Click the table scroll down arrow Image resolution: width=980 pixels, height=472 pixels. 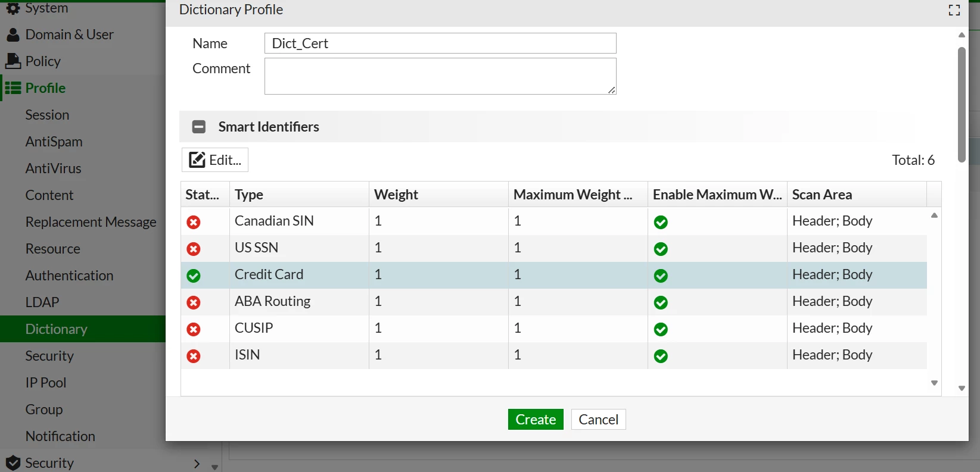934,383
